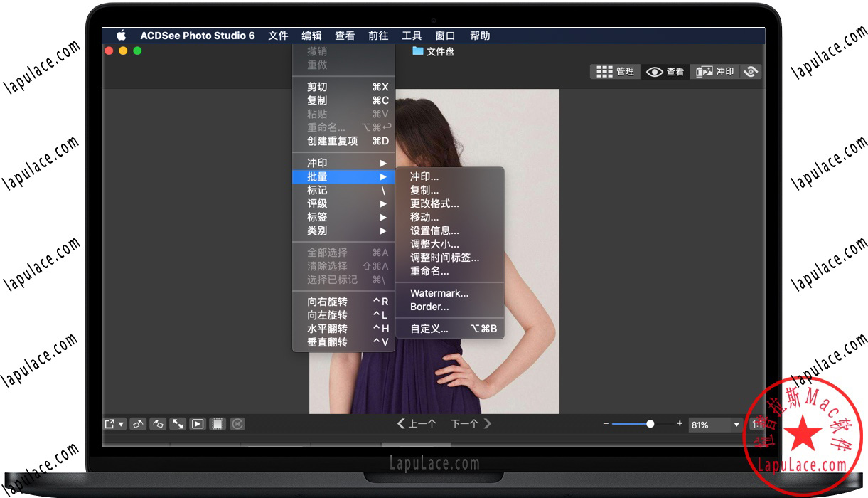868x498 pixels.
Task: Click the selection marquee toolbar icon
Action: 218,424
